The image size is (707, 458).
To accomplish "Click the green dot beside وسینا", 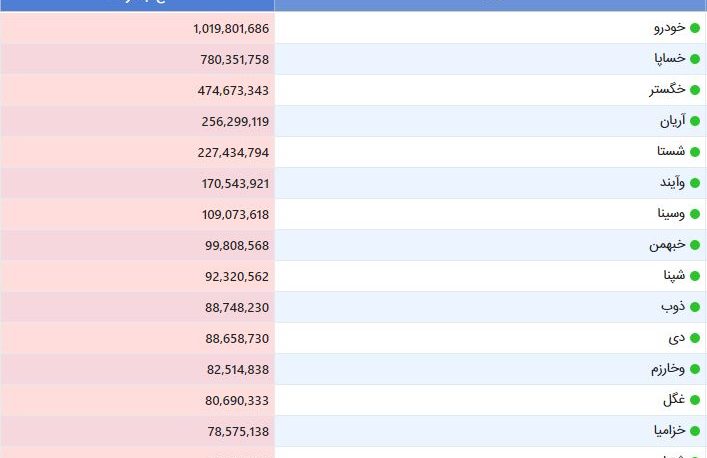I will 695,214.
